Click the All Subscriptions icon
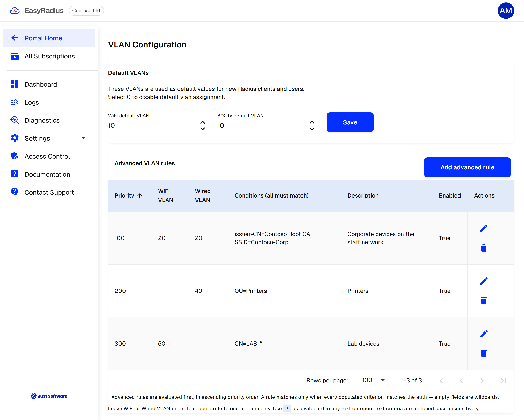The height and width of the screenshot is (420, 524). pyautogui.click(x=15, y=56)
